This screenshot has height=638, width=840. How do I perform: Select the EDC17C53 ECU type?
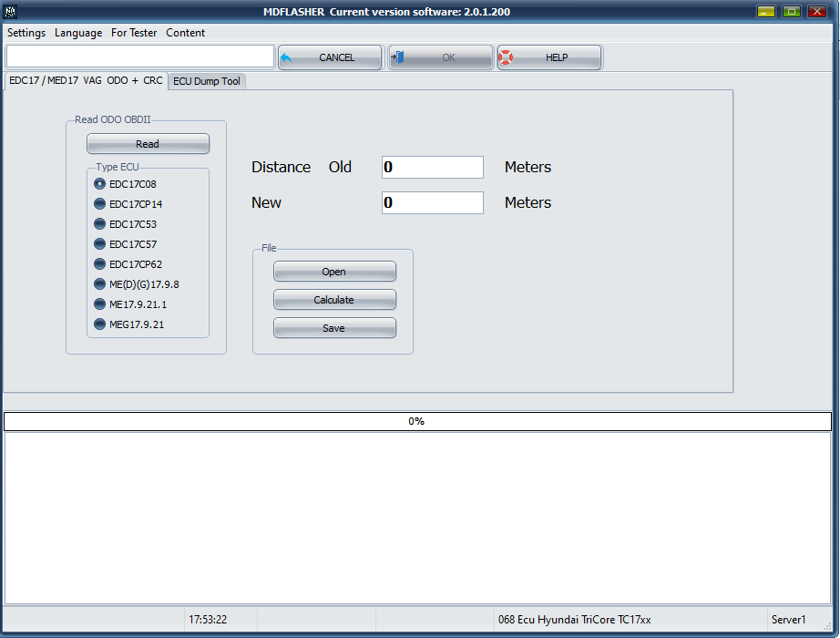tap(100, 224)
